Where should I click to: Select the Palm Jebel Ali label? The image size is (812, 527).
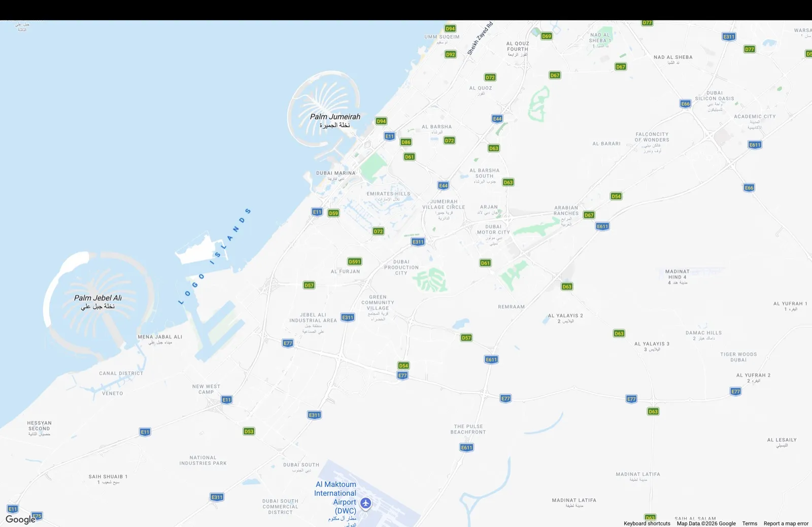click(x=98, y=302)
